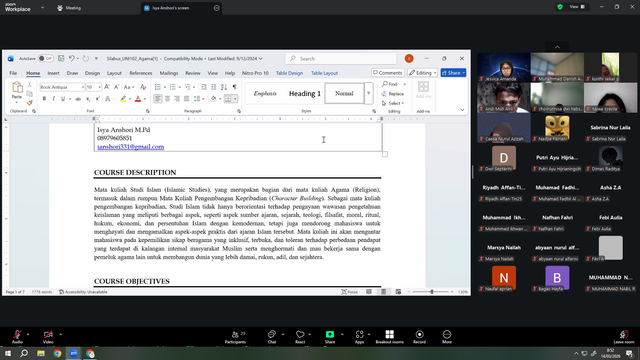Screen dimensions: 640x360
Task: Click the Center alignment icon
Action: point(167,99)
